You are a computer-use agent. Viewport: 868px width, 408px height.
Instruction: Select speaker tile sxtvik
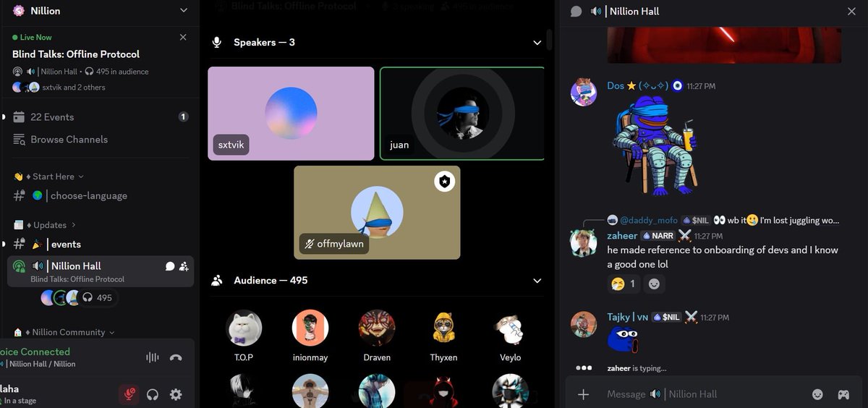[x=291, y=114]
